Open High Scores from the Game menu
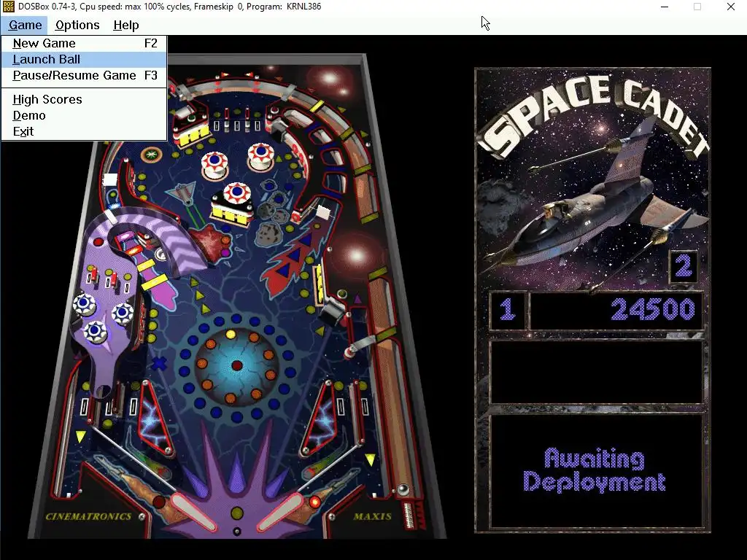Screen dimensions: 747x560 click(x=85, y=99)
